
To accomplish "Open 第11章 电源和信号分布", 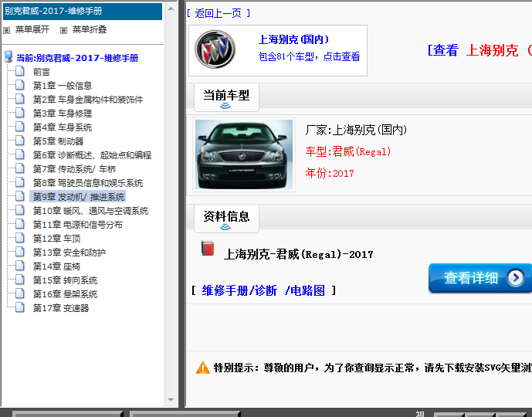I will click(78, 225).
